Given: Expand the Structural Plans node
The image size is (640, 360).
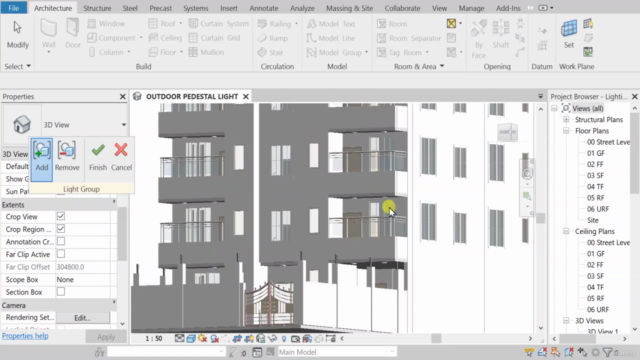Looking at the screenshot, I should point(566,120).
